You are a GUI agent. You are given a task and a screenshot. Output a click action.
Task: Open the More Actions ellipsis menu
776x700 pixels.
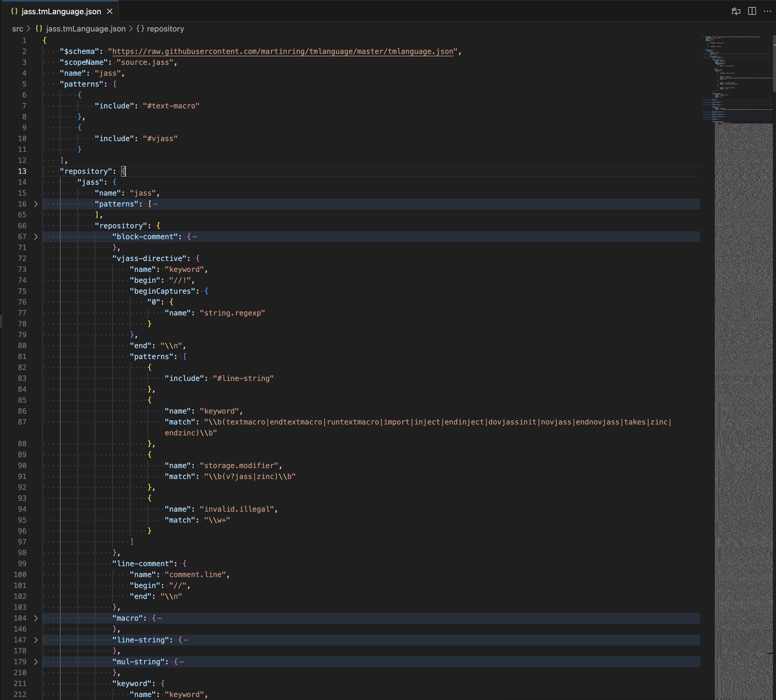[x=767, y=11]
